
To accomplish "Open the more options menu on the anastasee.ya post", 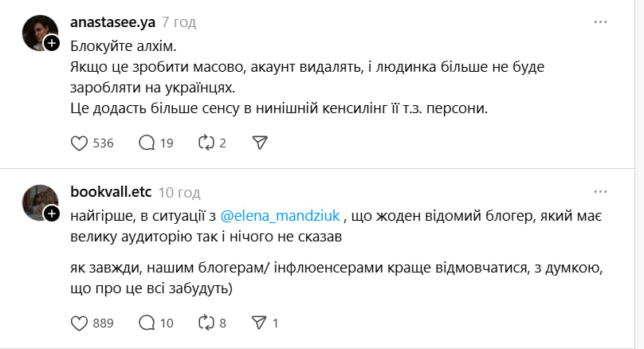I will tap(601, 22).
